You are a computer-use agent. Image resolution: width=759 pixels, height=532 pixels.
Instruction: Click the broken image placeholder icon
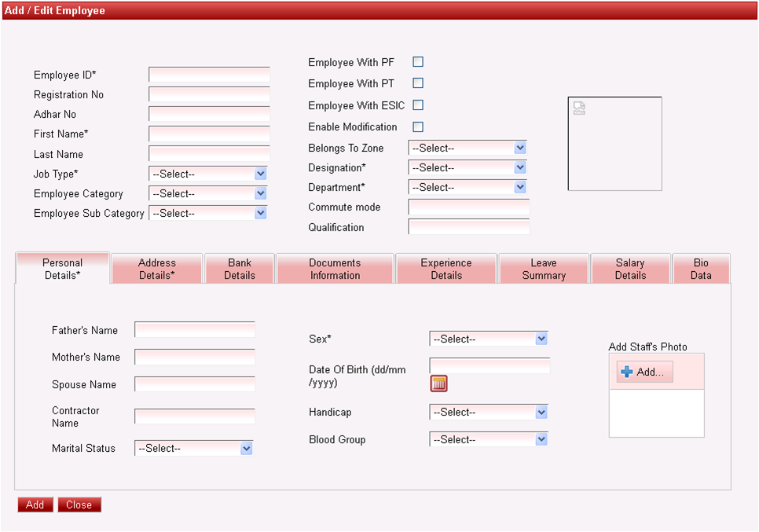coord(579,108)
